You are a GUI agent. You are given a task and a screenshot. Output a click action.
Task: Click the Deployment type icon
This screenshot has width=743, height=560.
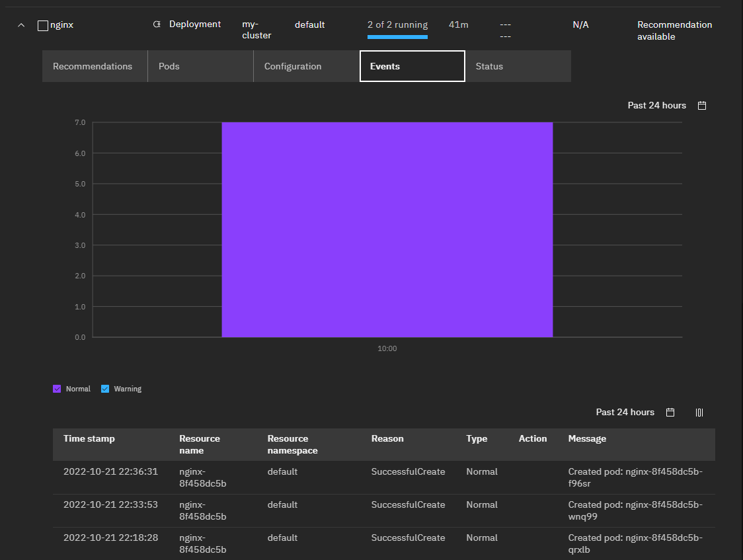(x=157, y=24)
